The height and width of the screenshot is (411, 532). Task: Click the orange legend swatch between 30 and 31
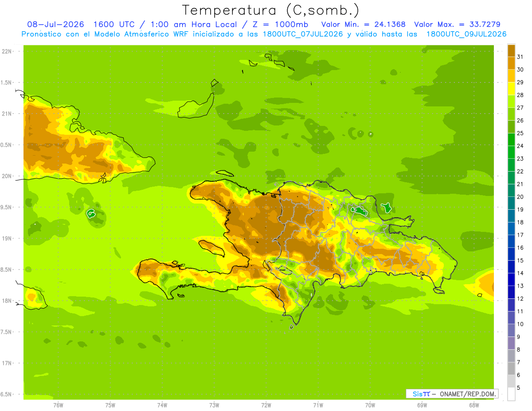[x=511, y=63]
